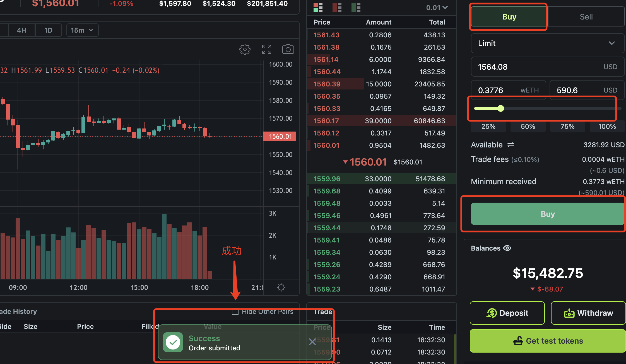Click Available balance value 3281.92 USD
This screenshot has height=364, width=626.
(x=604, y=145)
